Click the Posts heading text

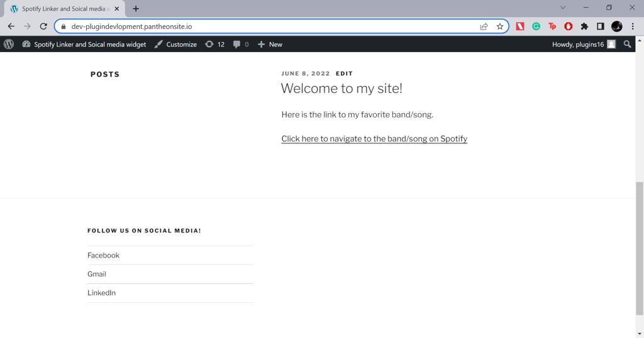(x=105, y=74)
